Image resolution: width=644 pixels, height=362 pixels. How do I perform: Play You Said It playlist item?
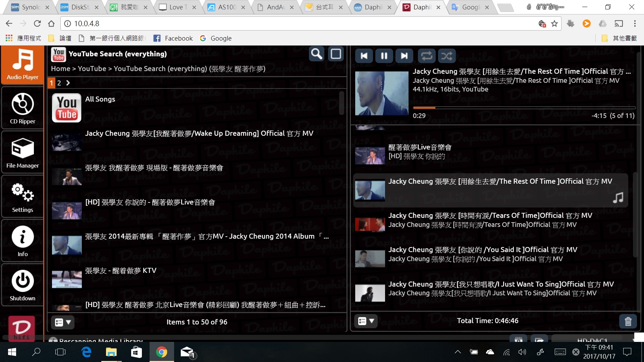490,258
